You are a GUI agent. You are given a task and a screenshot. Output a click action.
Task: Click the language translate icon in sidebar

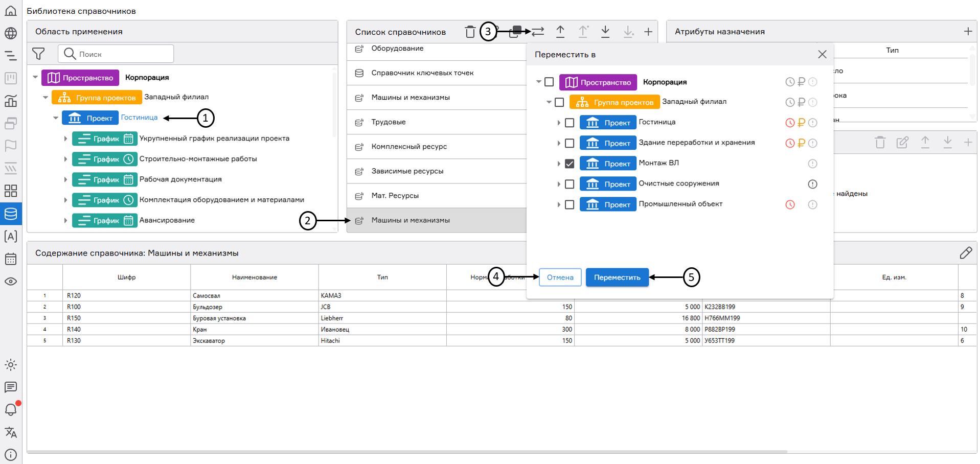tap(11, 432)
